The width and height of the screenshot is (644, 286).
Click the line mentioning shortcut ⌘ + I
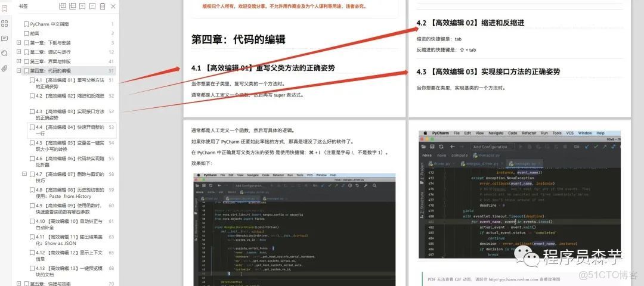click(x=290, y=153)
